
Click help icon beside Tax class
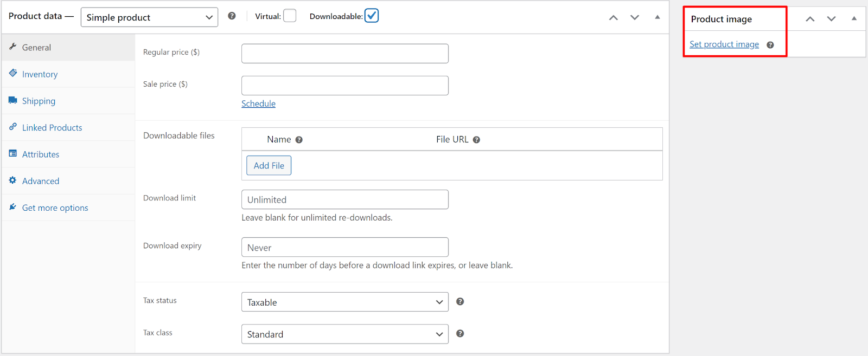coord(460,334)
